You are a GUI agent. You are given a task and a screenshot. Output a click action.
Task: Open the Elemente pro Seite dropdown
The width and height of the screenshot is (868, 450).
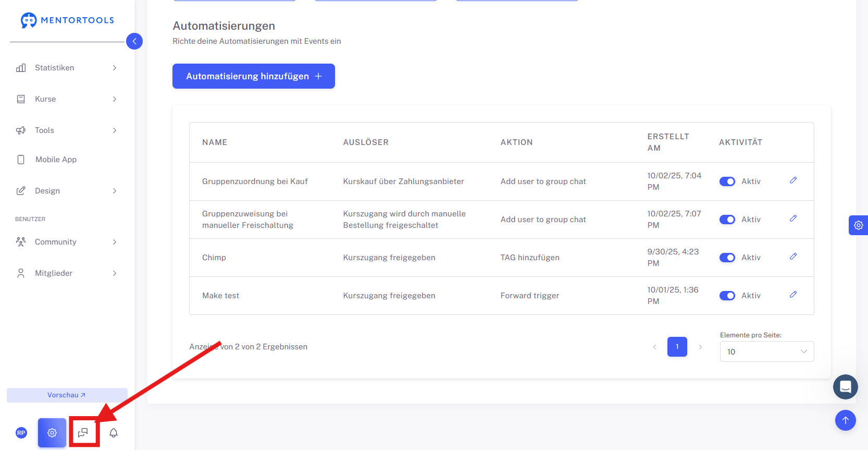click(767, 351)
